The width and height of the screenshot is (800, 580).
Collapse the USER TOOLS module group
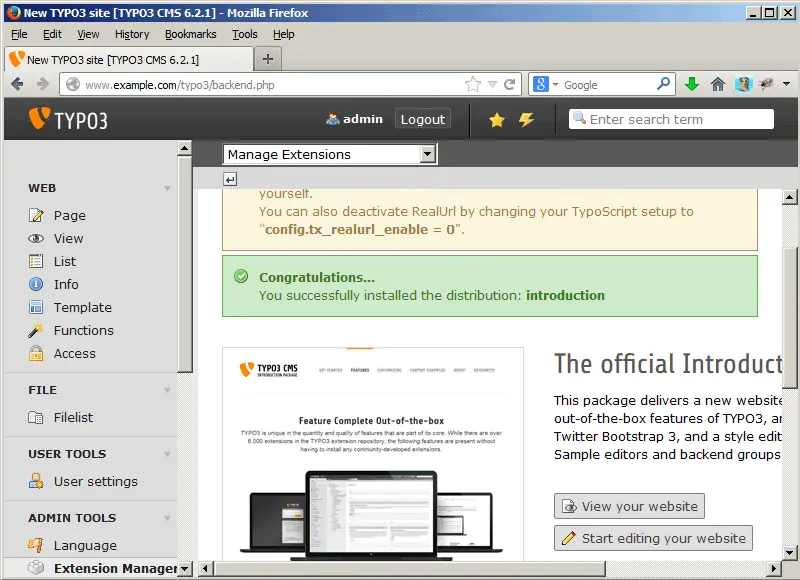coord(167,454)
